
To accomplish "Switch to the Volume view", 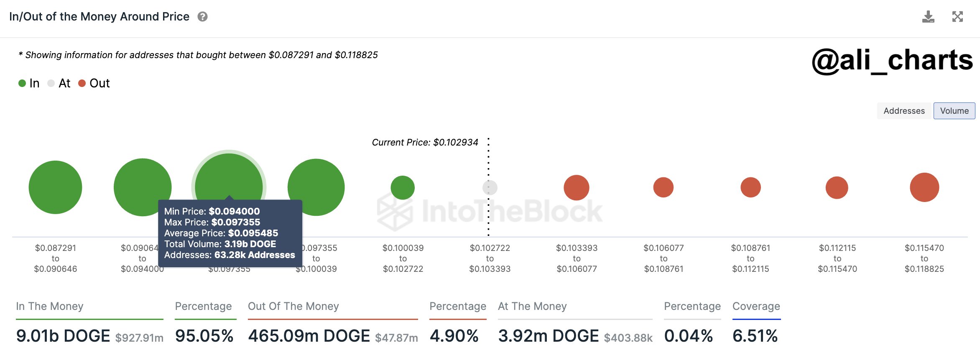I will pos(954,110).
